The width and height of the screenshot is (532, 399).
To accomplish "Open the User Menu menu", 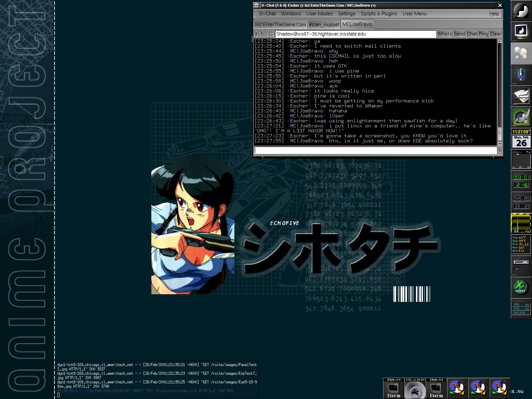I will [415, 14].
